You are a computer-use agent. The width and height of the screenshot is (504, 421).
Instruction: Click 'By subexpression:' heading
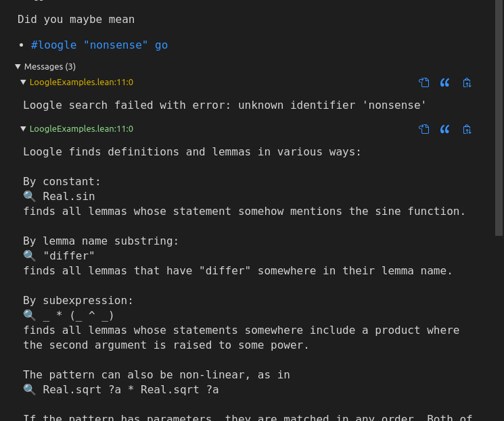(78, 301)
